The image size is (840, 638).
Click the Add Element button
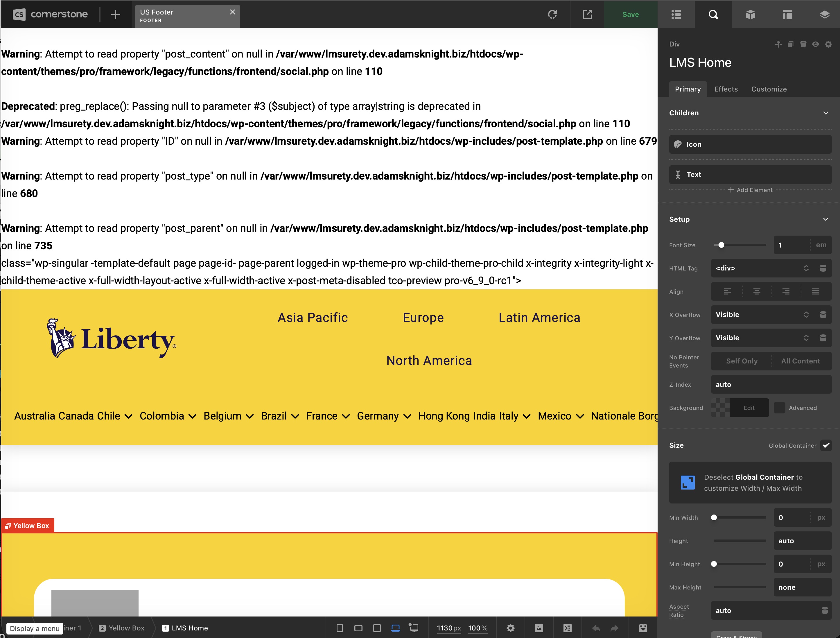click(750, 190)
